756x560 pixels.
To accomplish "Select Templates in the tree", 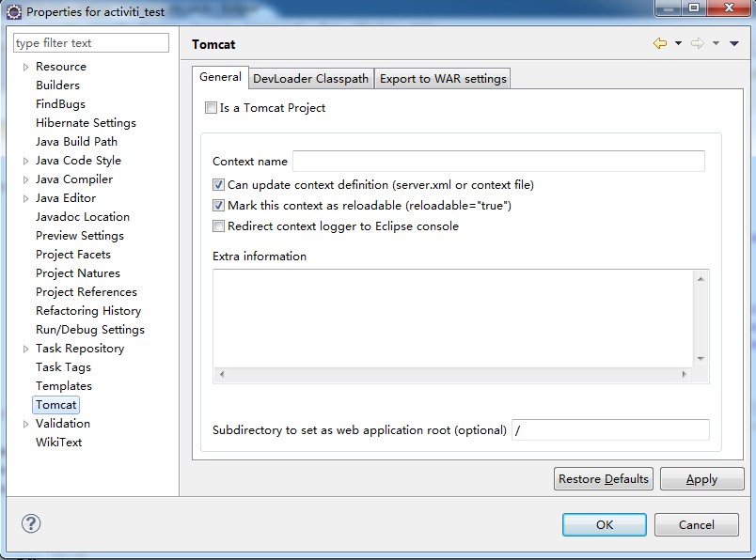I will point(64,386).
